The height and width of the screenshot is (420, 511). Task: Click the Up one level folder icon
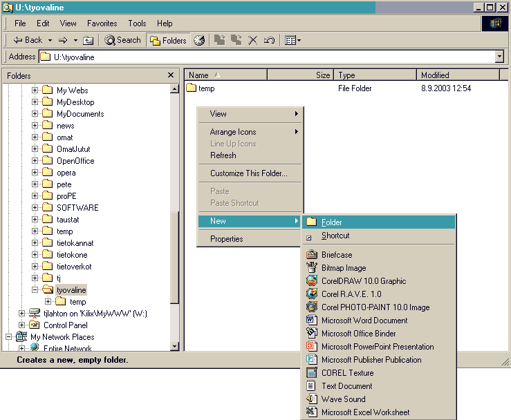88,40
